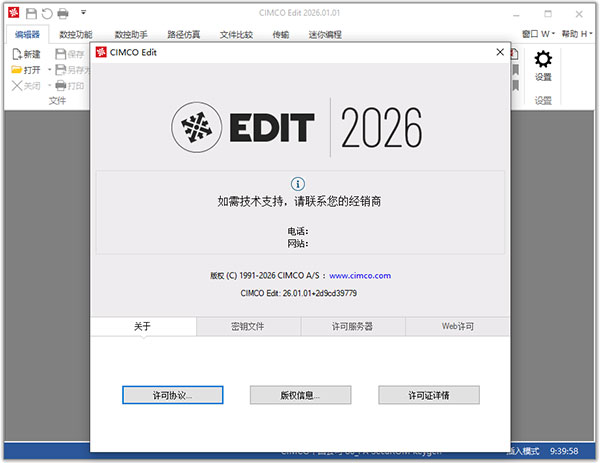The height and width of the screenshot is (463, 600).
Task: Click the 保存 ribbon button
Action: [70, 54]
